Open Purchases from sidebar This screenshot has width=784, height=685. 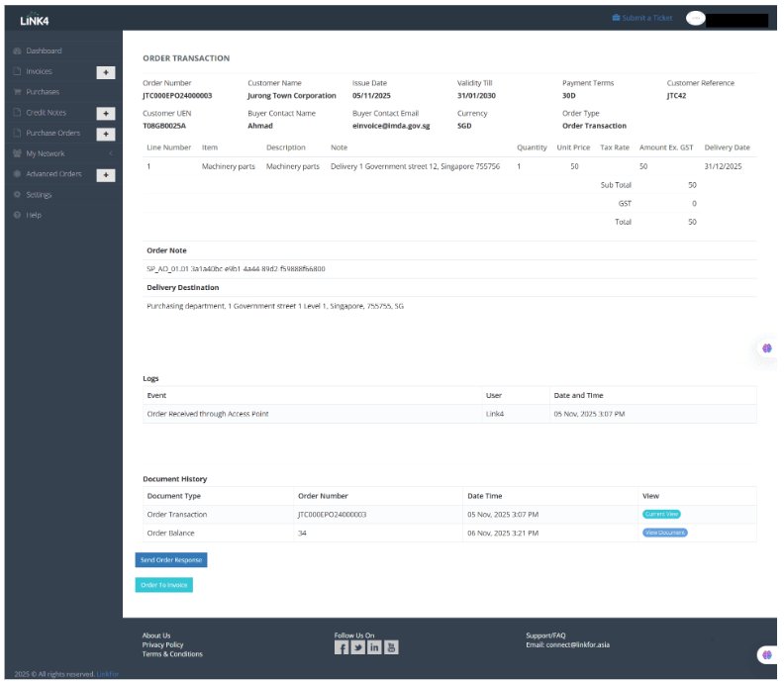[x=43, y=92]
